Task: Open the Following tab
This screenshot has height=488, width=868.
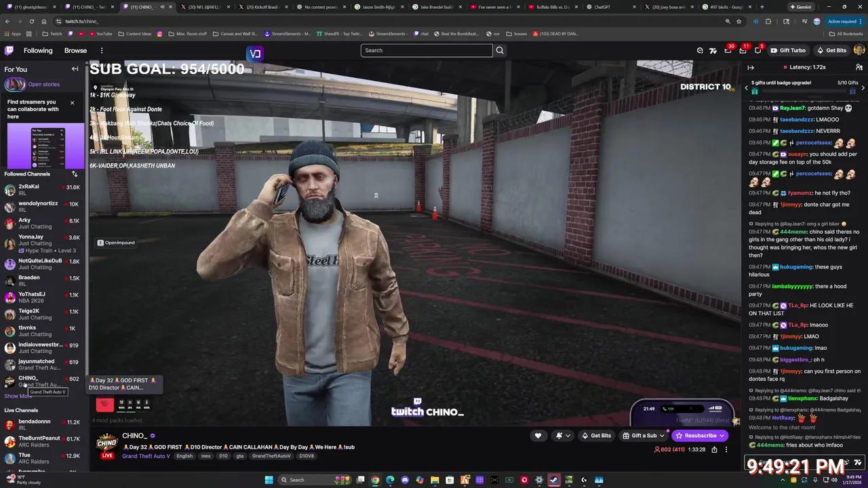Action: [x=38, y=50]
